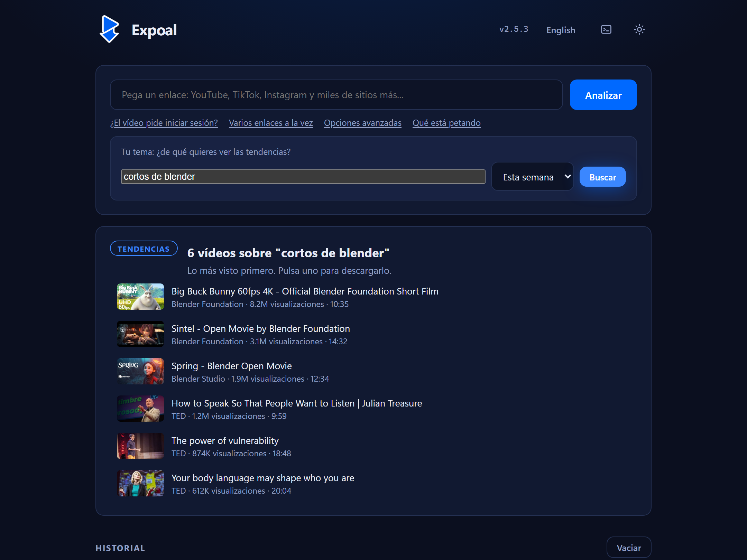
Task: Open Spring video thumbnail
Action: tap(140, 371)
